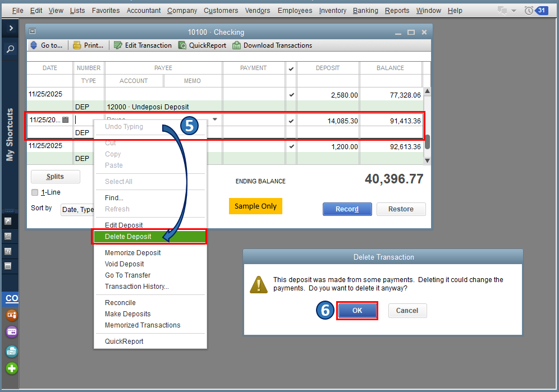Toggle cleared checkmark for the 1,200.00 deposit
The height and width of the screenshot is (392, 559).
coord(292,146)
